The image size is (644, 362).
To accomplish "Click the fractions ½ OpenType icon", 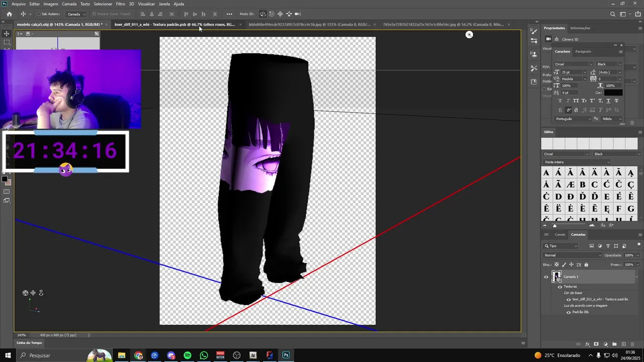I will [x=616, y=110].
